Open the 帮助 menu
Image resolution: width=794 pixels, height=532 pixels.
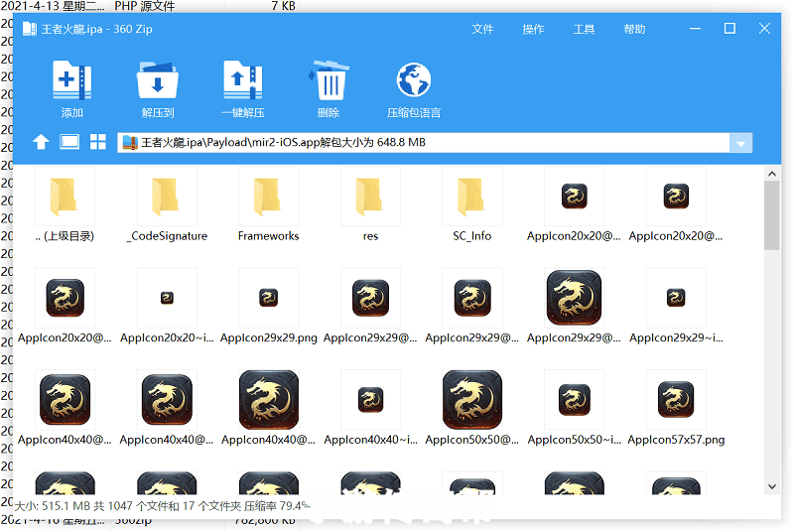(634, 29)
